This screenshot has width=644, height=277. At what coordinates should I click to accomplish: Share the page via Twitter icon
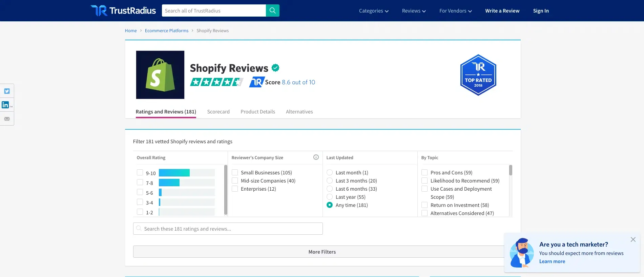click(x=7, y=91)
